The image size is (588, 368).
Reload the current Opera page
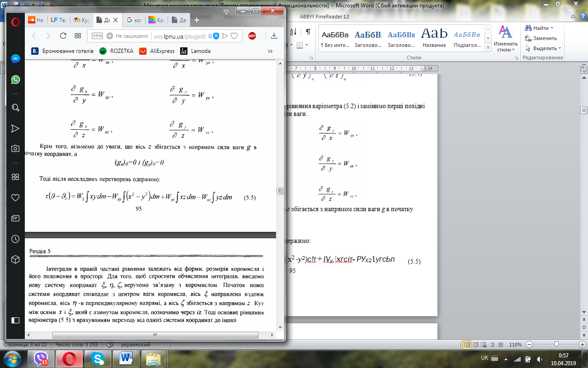(63, 36)
